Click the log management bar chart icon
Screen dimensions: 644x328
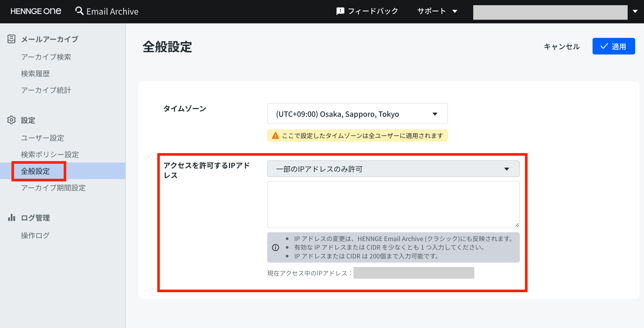[x=11, y=217]
